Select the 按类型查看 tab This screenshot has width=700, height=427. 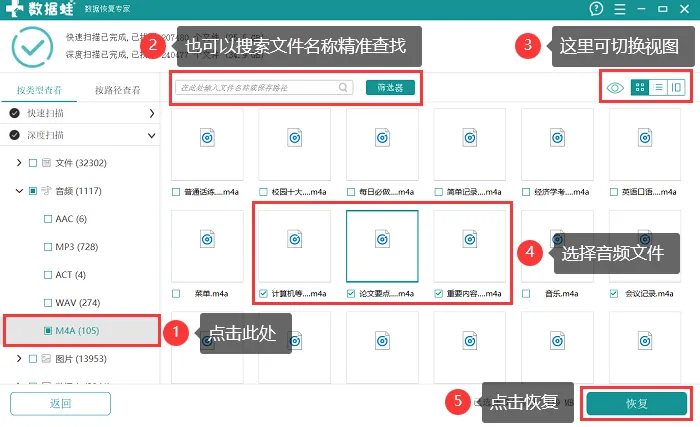click(39, 90)
